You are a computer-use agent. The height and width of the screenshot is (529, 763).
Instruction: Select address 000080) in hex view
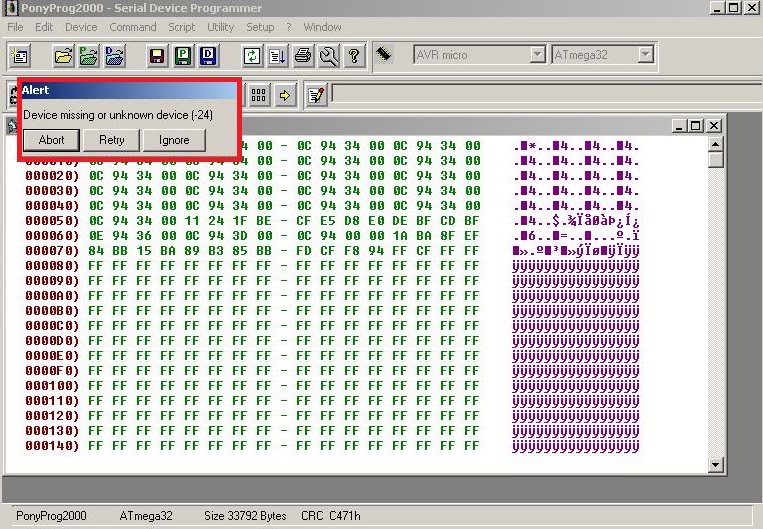pyautogui.click(x=52, y=266)
